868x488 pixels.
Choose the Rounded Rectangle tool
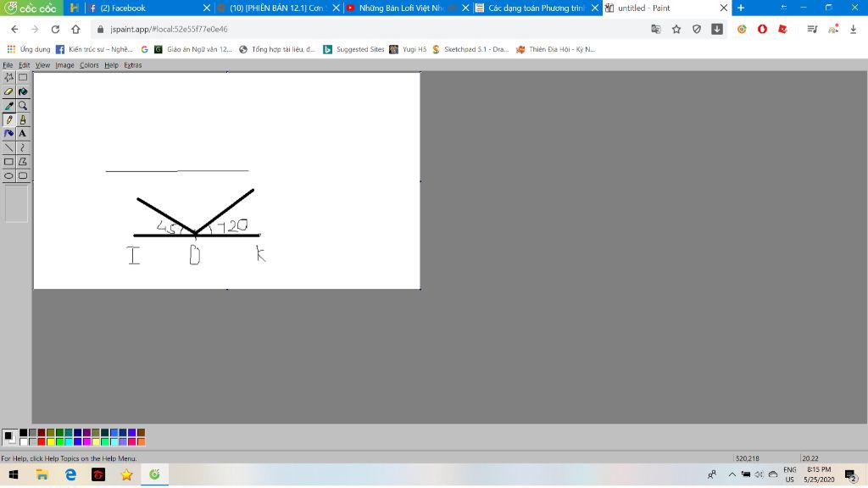pos(23,176)
